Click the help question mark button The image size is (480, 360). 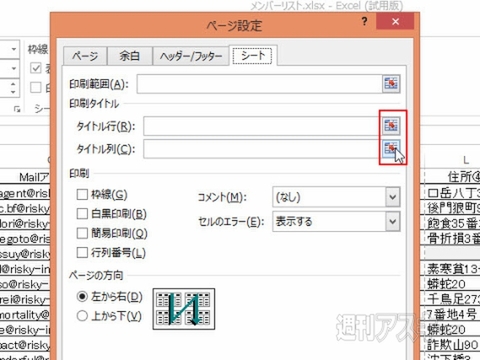click(365, 22)
